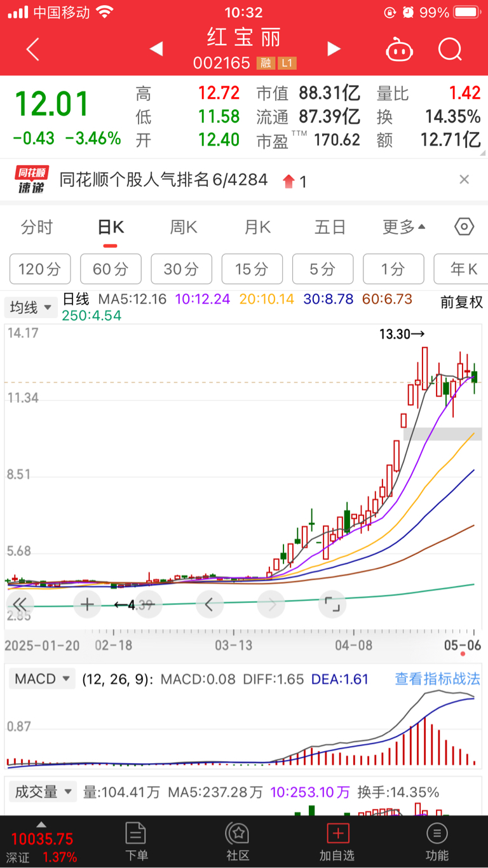Switch to 月K tab
This screenshot has height=868, width=488.
tap(257, 227)
